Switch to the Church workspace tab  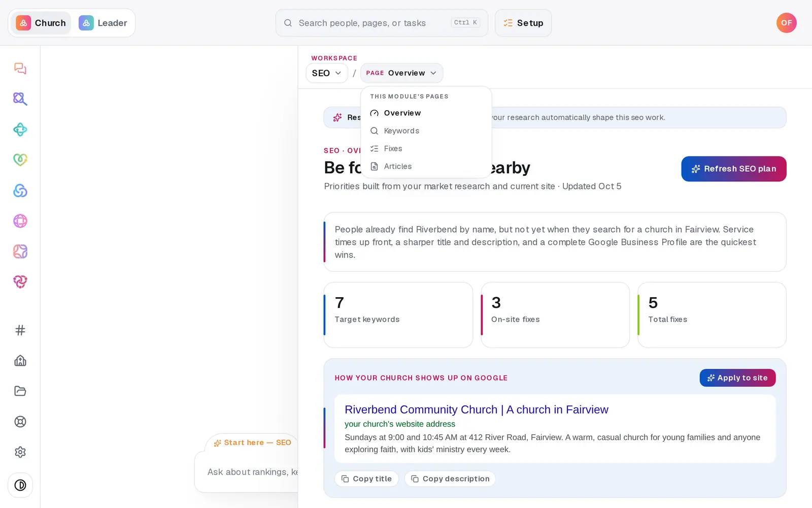point(41,23)
